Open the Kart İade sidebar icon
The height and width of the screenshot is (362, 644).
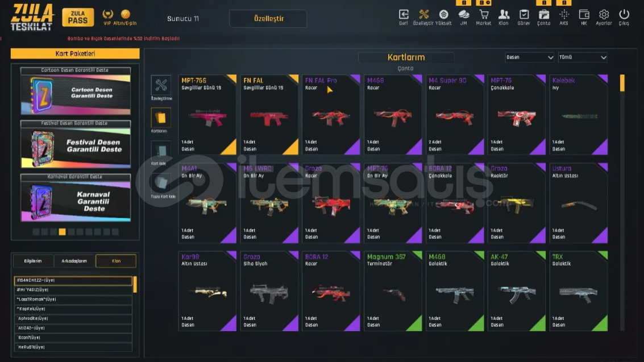pos(161,151)
